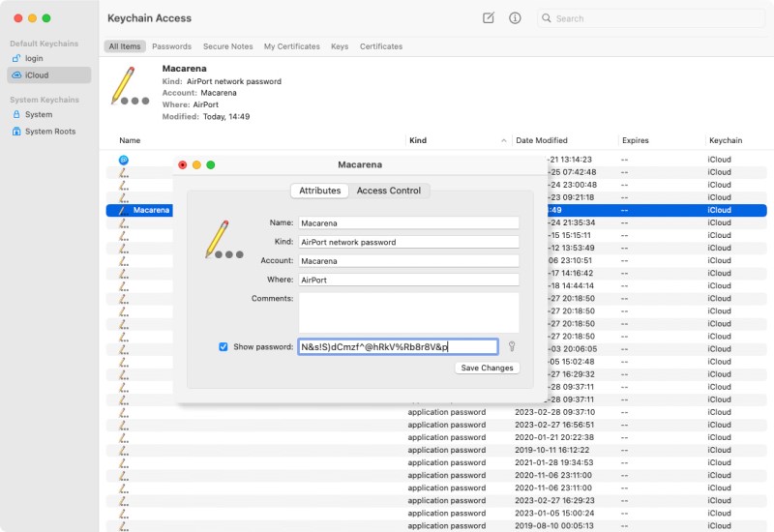This screenshot has width=774, height=532.
Task: Click into the Comments text area
Action: pyautogui.click(x=408, y=312)
